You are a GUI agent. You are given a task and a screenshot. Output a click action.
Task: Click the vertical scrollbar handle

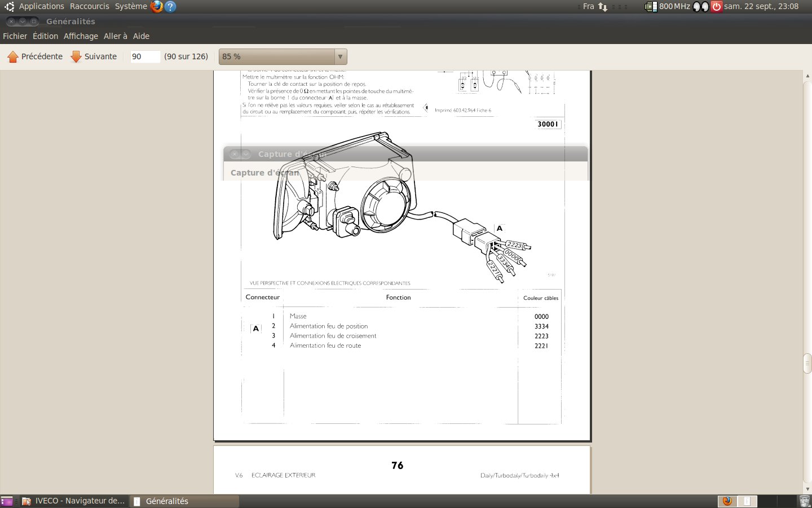tap(807, 363)
